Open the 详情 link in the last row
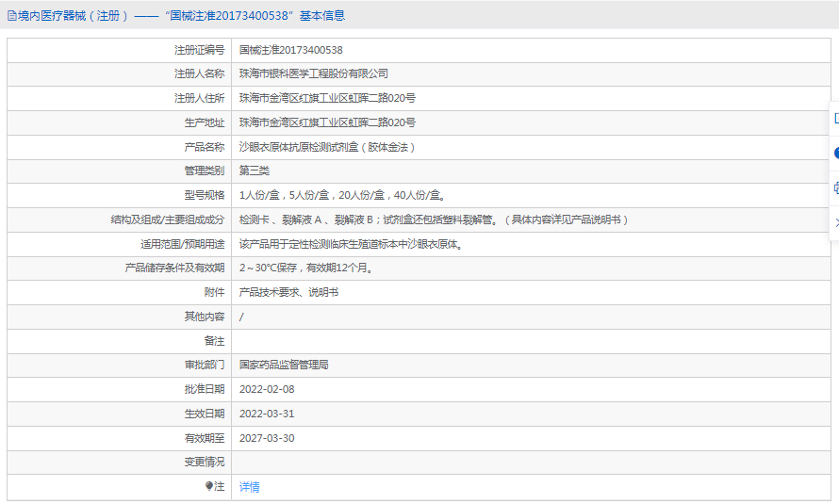 249,487
